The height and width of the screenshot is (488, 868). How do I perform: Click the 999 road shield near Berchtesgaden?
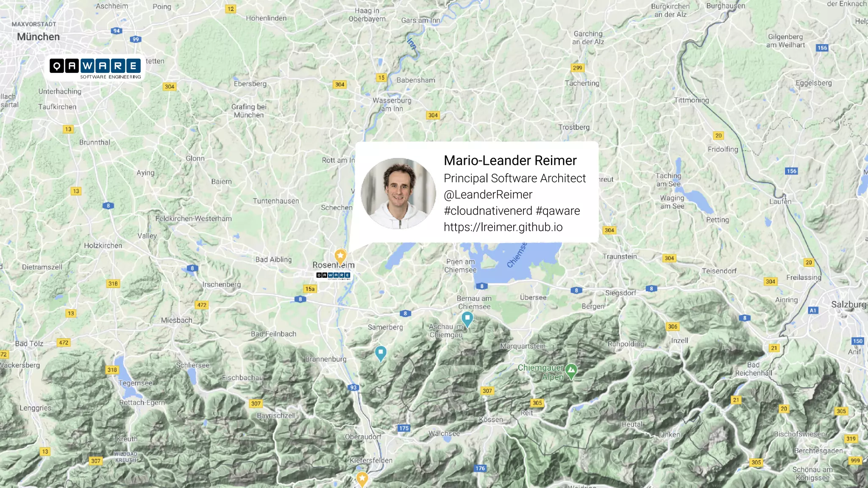click(x=855, y=460)
